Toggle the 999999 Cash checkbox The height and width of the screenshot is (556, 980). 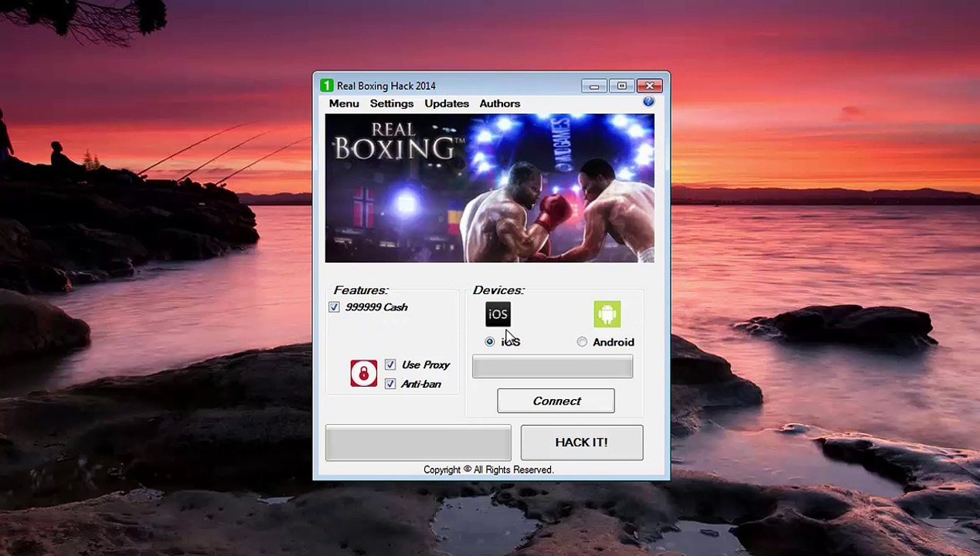tap(334, 307)
